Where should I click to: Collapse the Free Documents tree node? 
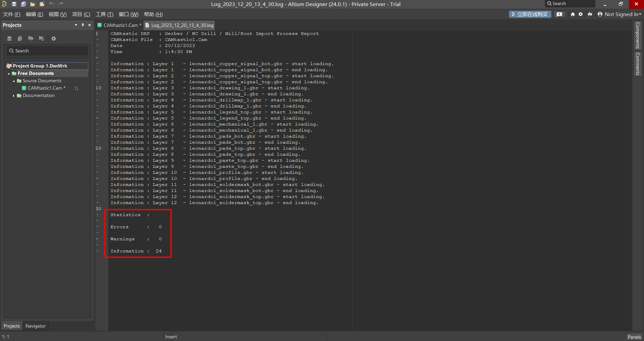coord(9,74)
